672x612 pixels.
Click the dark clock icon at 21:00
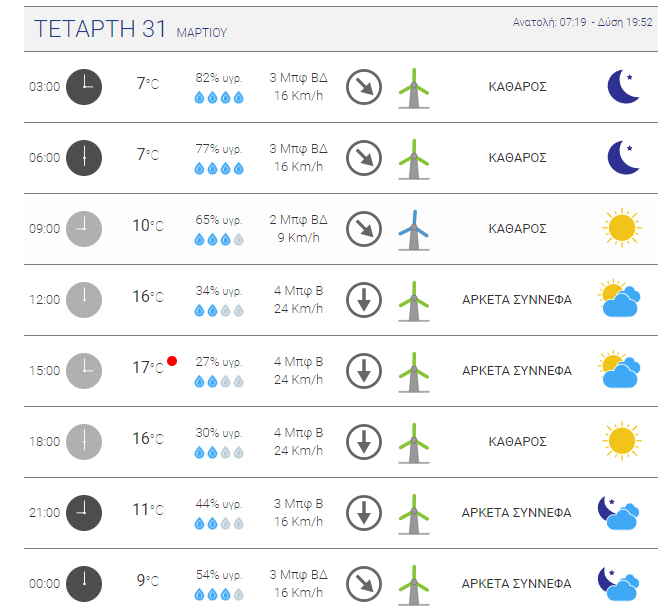pyautogui.click(x=84, y=512)
